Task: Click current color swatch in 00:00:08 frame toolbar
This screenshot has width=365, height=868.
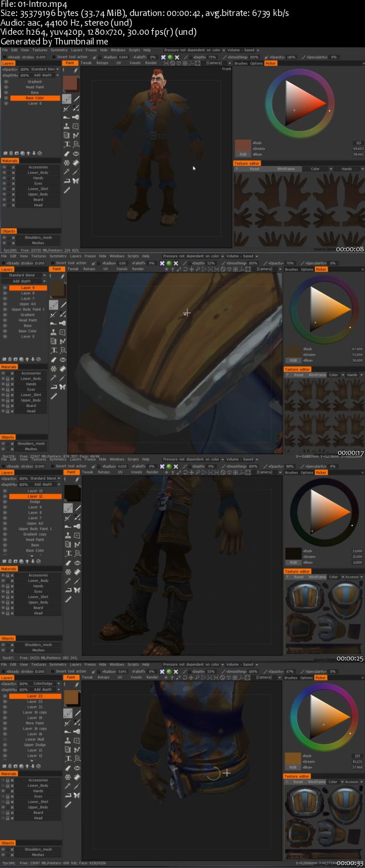Action: (70, 82)
